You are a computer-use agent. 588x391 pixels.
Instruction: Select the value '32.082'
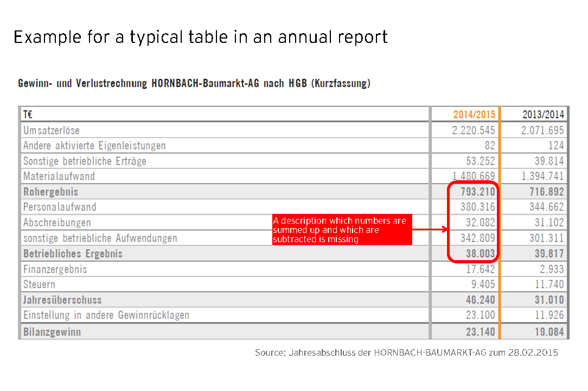(x=481, y=223)
